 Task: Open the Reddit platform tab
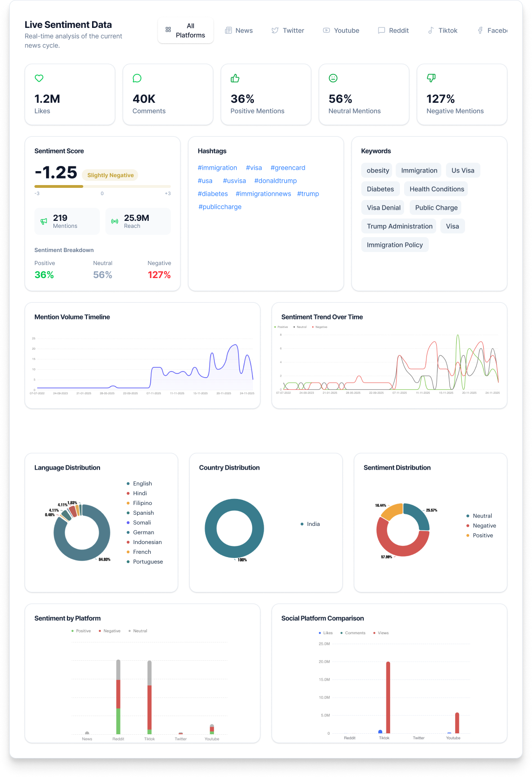393,31
